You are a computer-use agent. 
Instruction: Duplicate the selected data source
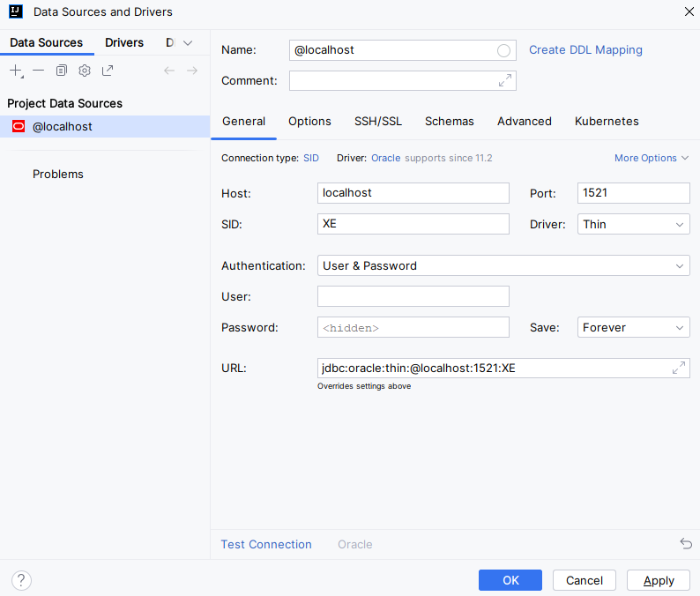click(x=62, y=71)
